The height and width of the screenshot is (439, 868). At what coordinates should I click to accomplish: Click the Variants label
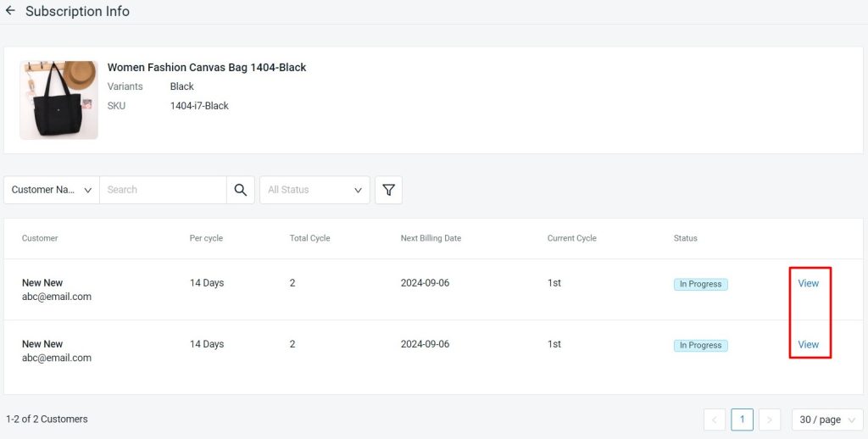click(x=125, y=86)
